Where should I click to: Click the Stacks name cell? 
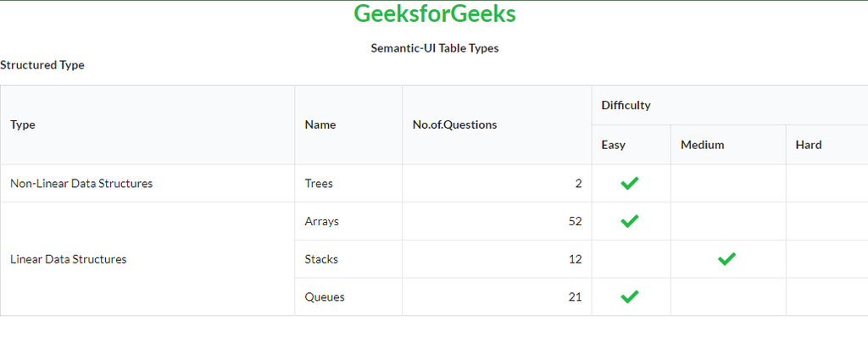coord(321,259)
